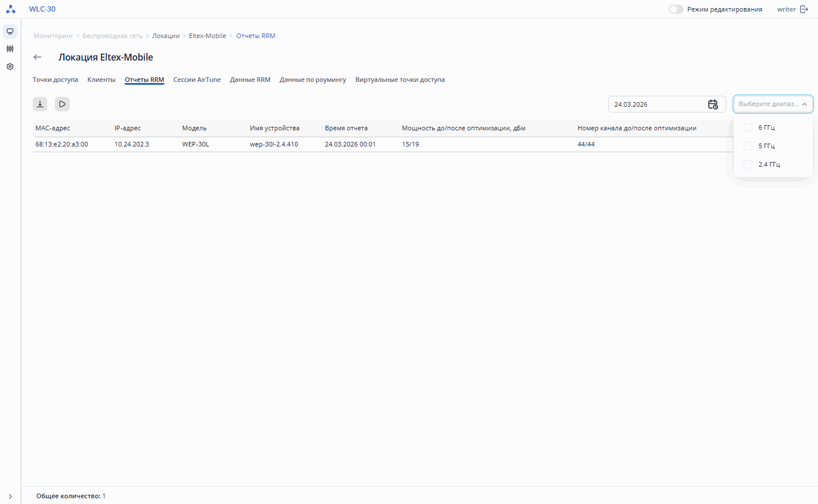Viewport: 818px width, 504px height.
Task: Open the Данные по роумингу tab
Action: (313, 80)
